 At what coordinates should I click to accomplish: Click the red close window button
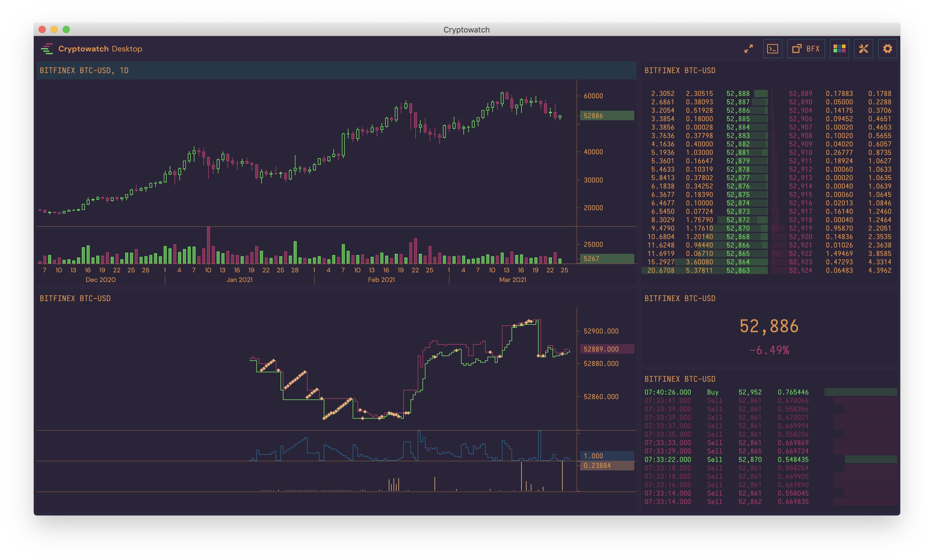click(42, 29)
